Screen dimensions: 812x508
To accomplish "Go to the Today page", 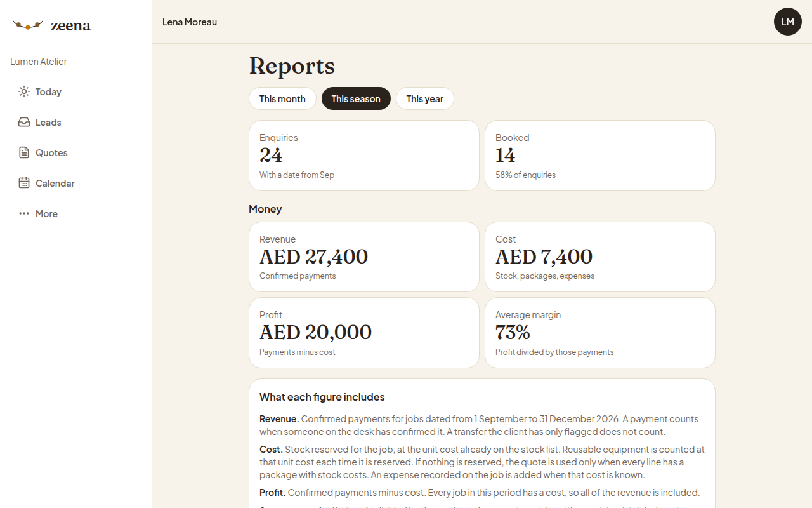I will point(76,91).
